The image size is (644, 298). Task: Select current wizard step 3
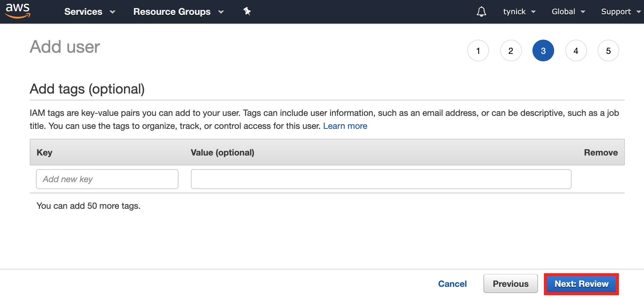click(543, 50)
